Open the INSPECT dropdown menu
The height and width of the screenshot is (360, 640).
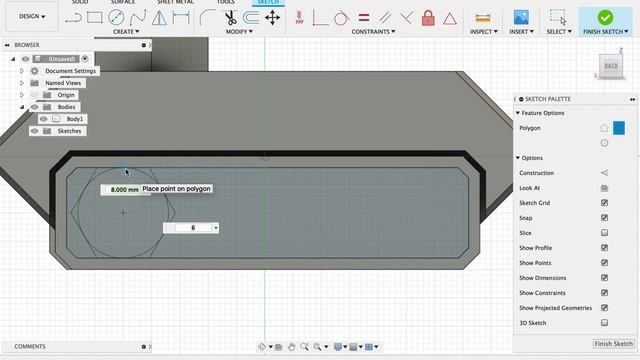click(483, 31)
